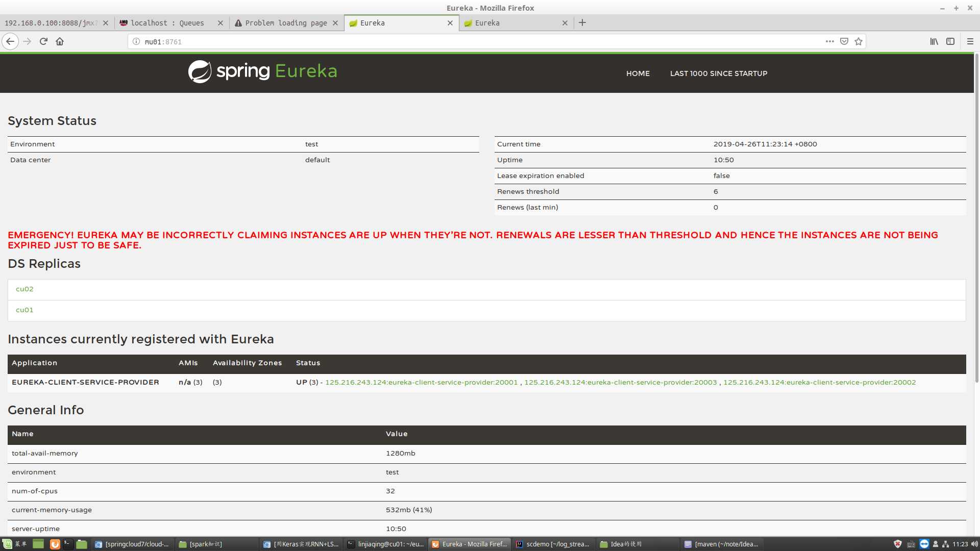Open the network tray icon

click(x=945, y=544)
